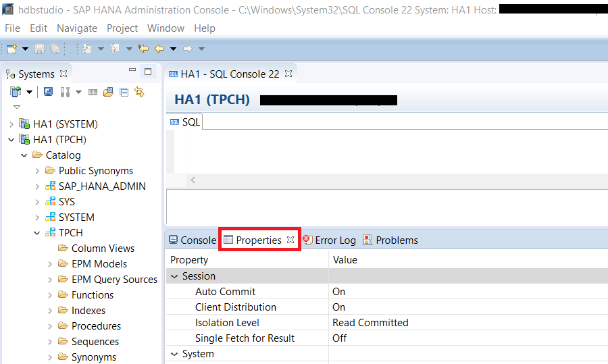
Task: Click the Forward navigation arrow
Action: pos(188,49)
